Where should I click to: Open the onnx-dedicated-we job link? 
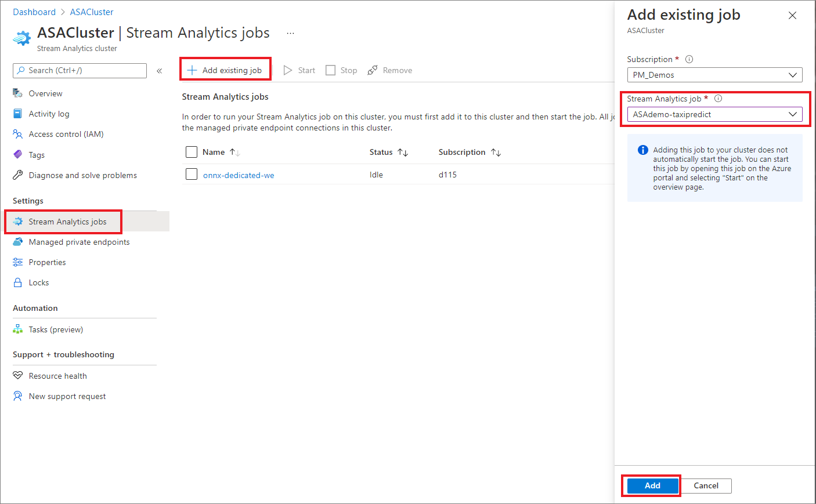coord(239,174)
